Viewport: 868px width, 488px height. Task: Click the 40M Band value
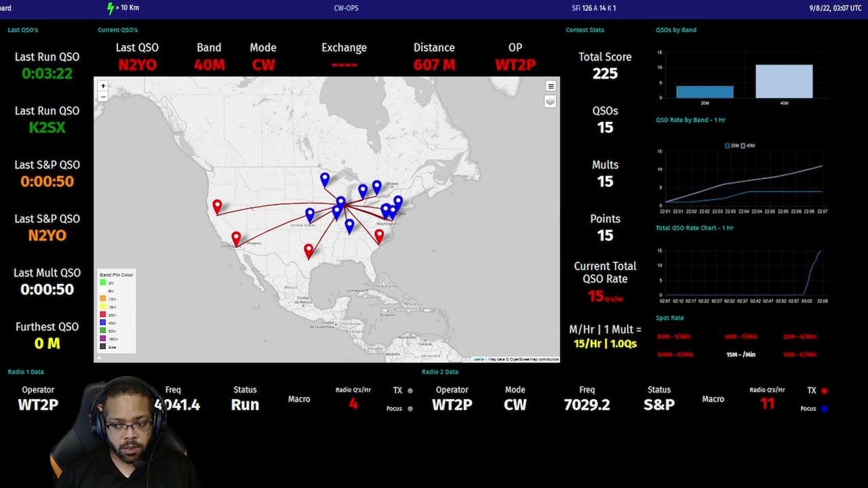tap(209, 65)
